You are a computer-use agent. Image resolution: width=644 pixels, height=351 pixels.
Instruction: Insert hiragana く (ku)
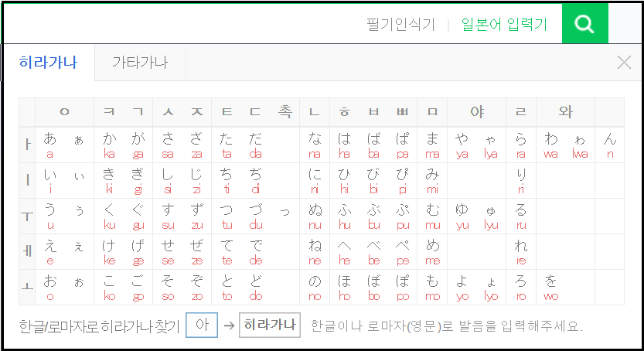click(109, 216)
